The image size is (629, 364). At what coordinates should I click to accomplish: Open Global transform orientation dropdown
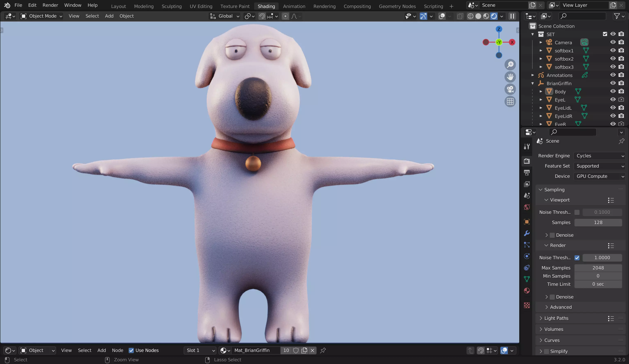coord(225,16)
